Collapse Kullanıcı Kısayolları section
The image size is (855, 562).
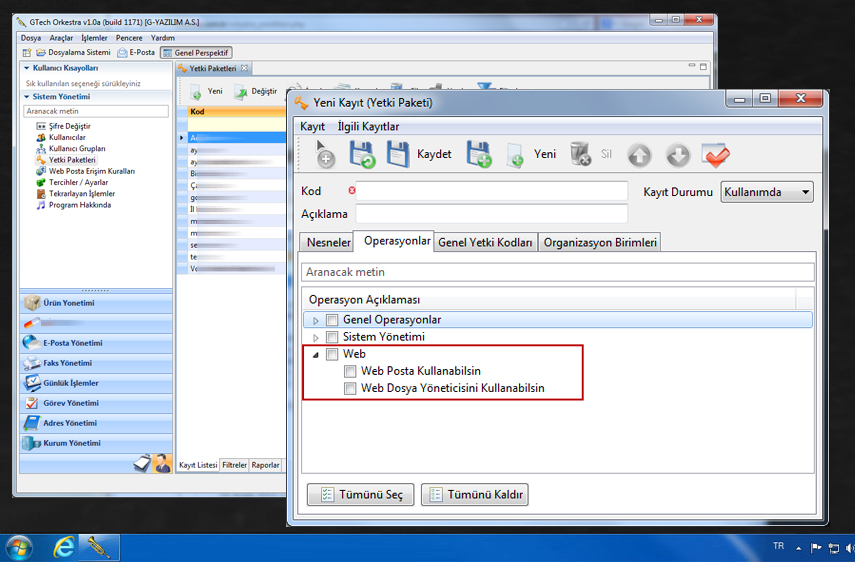pos(27,68)
